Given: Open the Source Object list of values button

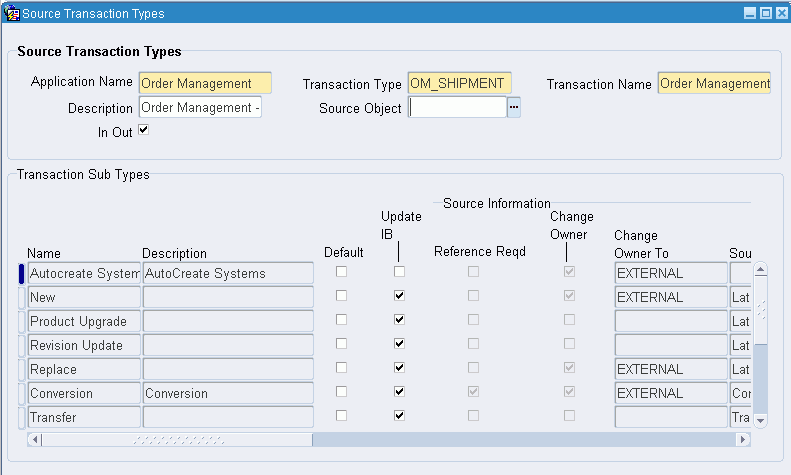Looking at the screenshot, I should pos(514,107).
